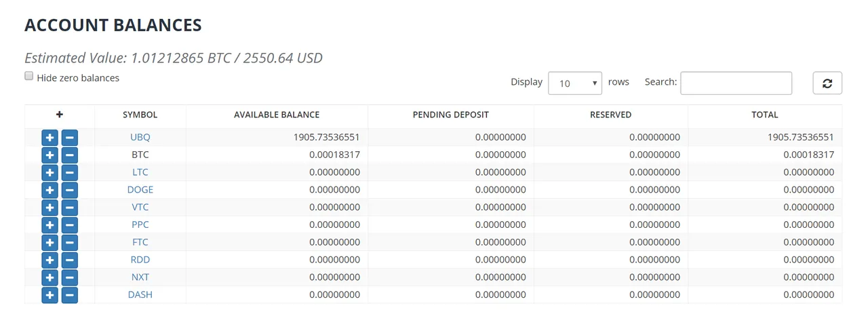Open RDD withdraw minus icon

[x=69, y=260]
